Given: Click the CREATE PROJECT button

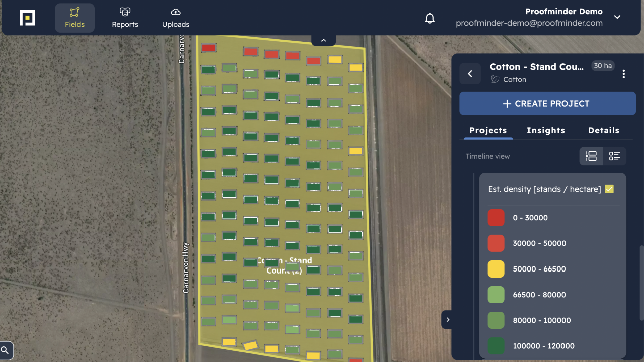Looking at the screenshot, I should tap(547, 104).
